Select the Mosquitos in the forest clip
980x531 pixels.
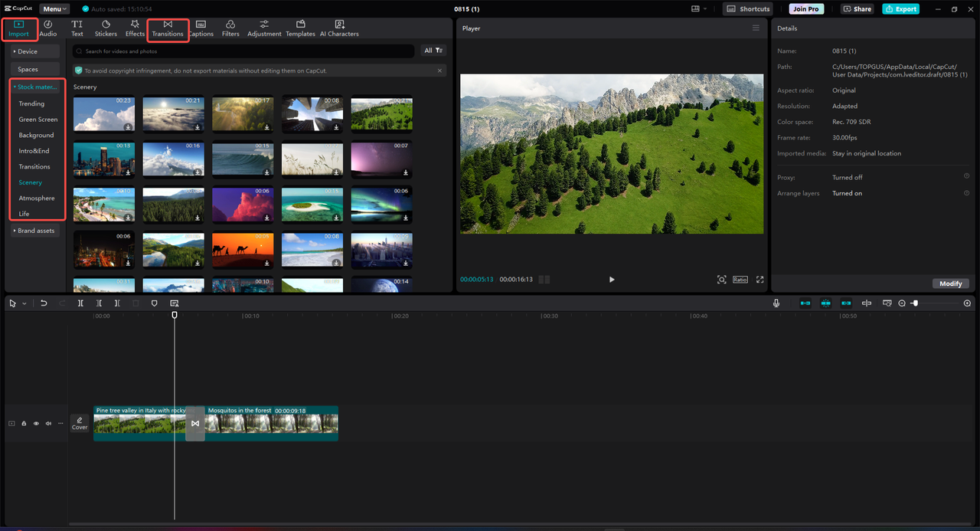coord(272,424)
